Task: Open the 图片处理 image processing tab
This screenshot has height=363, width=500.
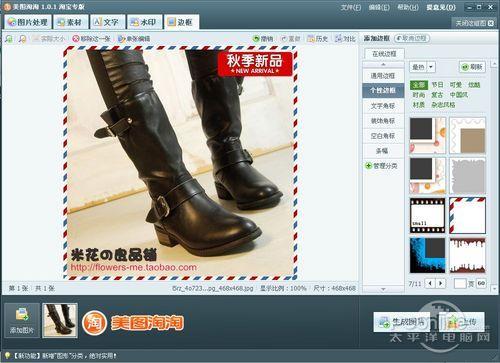Action: (x=28, y=22)
